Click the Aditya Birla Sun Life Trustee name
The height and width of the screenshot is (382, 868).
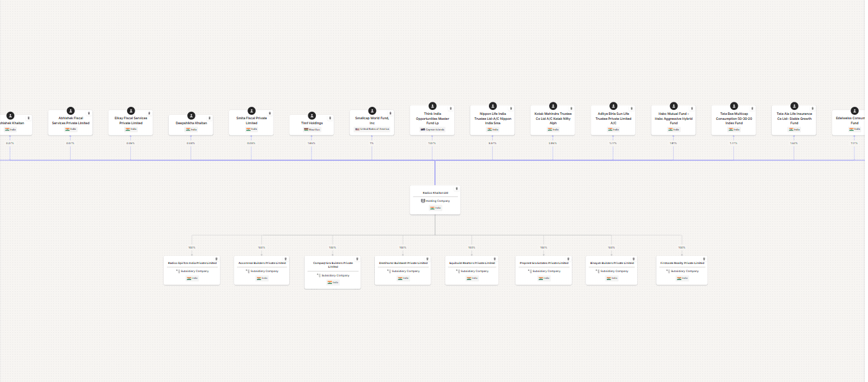[x=613, y=119]
